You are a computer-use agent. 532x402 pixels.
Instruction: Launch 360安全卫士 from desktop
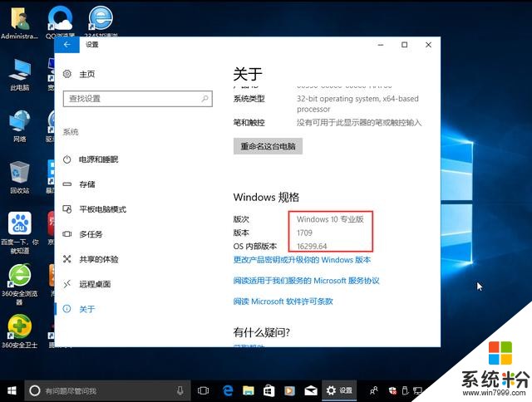pyautogui.click(x=19, y=331)
